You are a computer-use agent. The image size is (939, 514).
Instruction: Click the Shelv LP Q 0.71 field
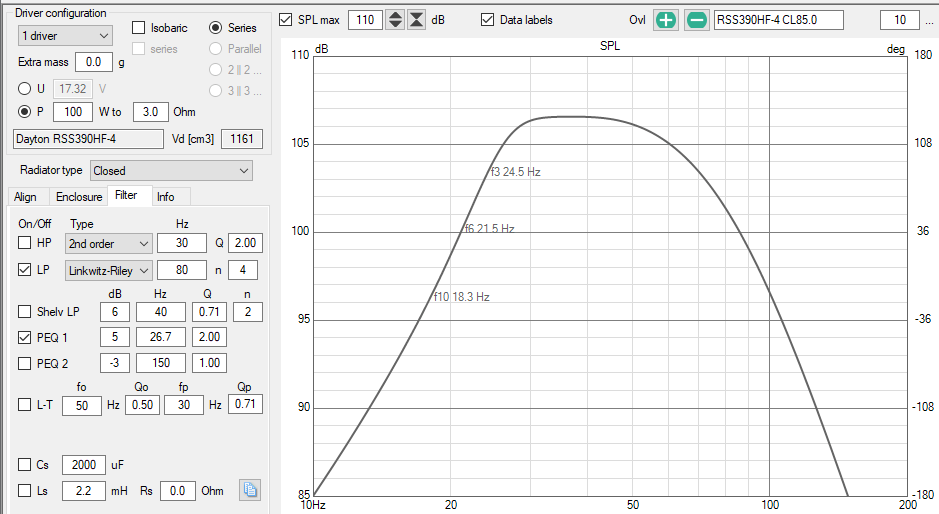click(x=209, y=312)
